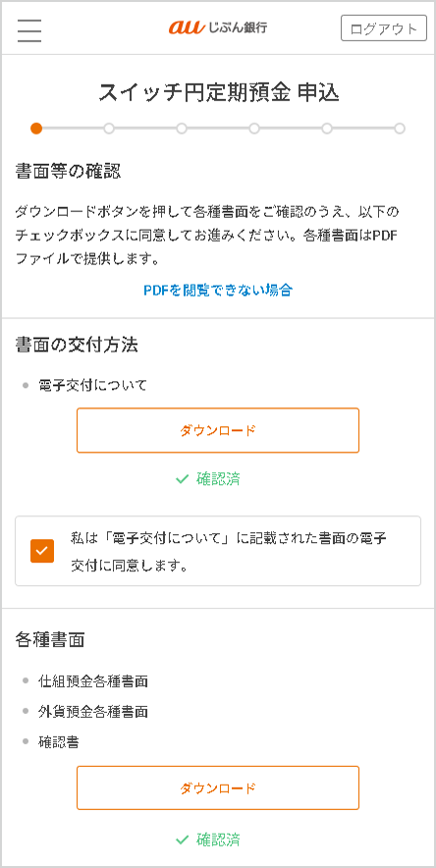Click the 仕組預金各種書面 list item
The image size is (436, 868).
[93, 681]
